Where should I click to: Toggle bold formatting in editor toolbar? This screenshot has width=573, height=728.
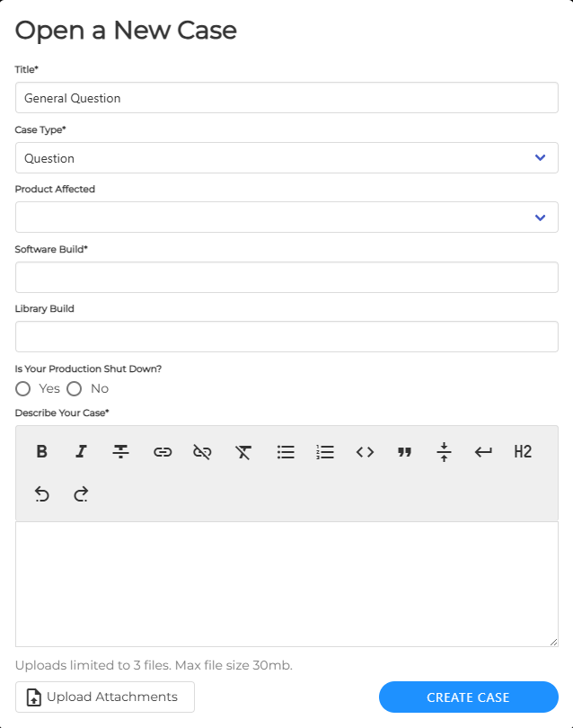pos(41,451)
